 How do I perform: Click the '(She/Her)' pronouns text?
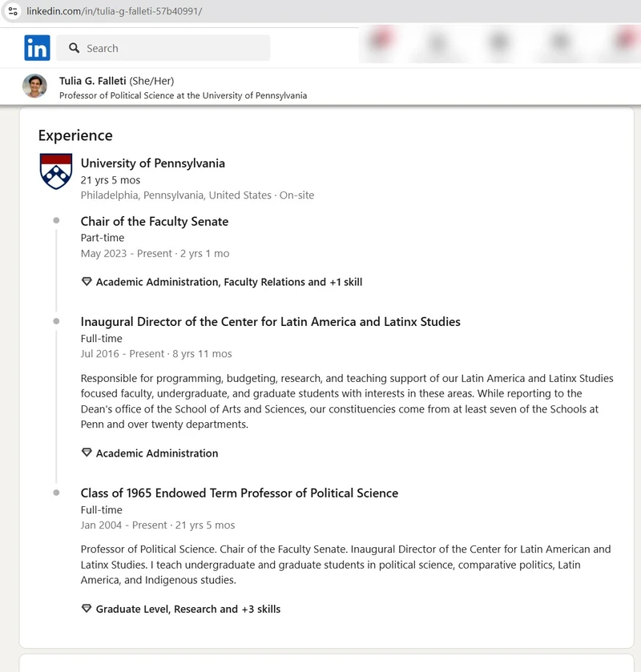tap(151, 81)
